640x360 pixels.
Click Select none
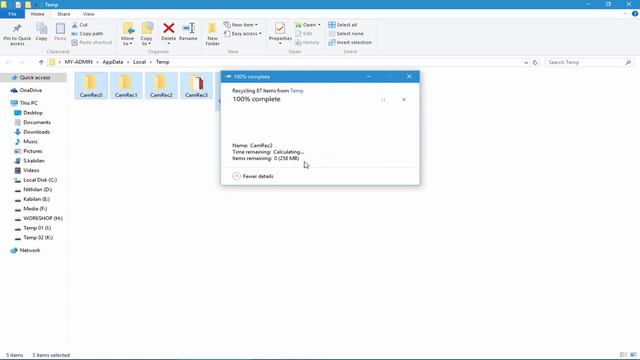coord(346,33)
